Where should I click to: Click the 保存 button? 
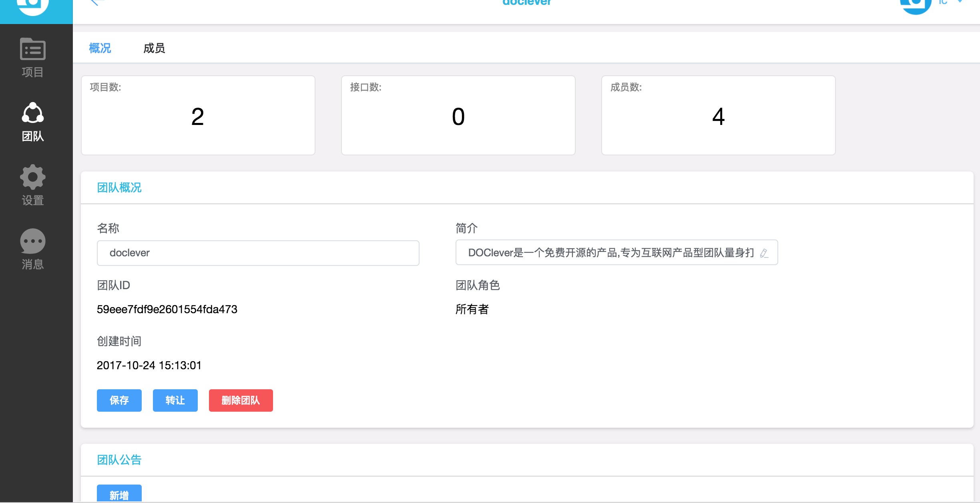tap(119, 400)
